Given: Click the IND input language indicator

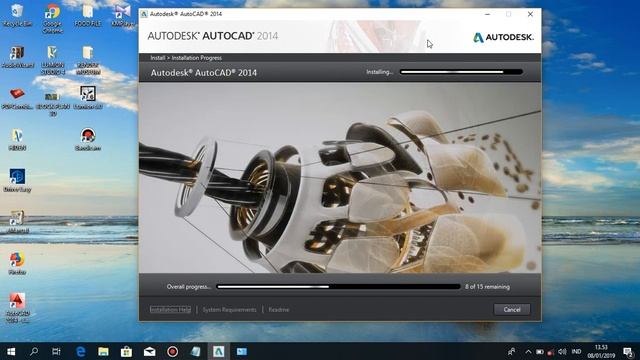Looking at the screenshot, I should (x=576, y=351).
